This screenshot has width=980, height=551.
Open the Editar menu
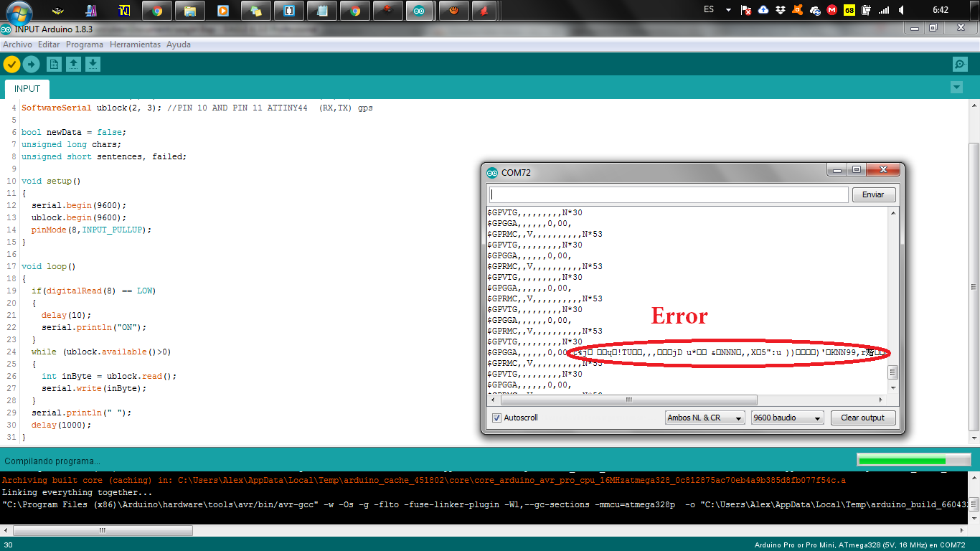point(49,44)
